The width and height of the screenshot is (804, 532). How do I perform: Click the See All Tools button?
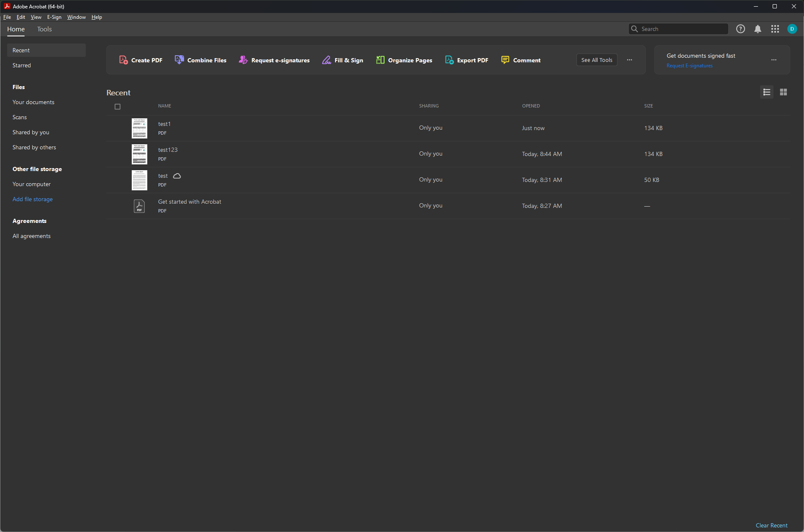(x=597, y=60)
